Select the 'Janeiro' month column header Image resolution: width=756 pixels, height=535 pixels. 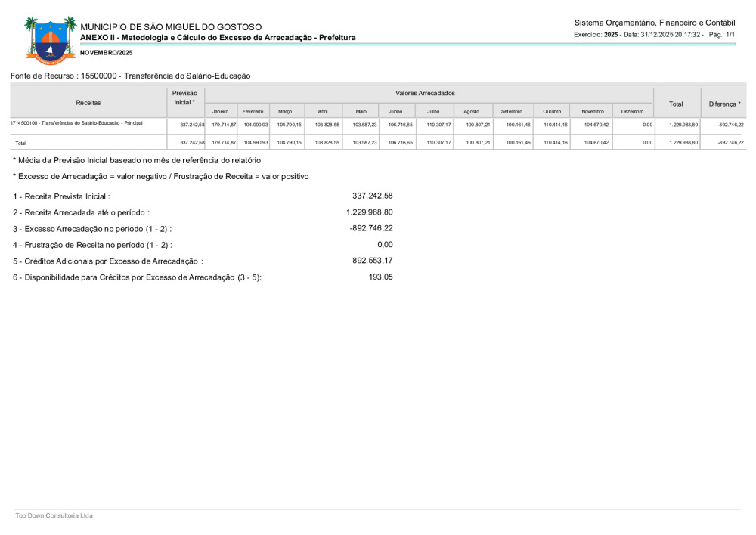(x=221, y=111)
